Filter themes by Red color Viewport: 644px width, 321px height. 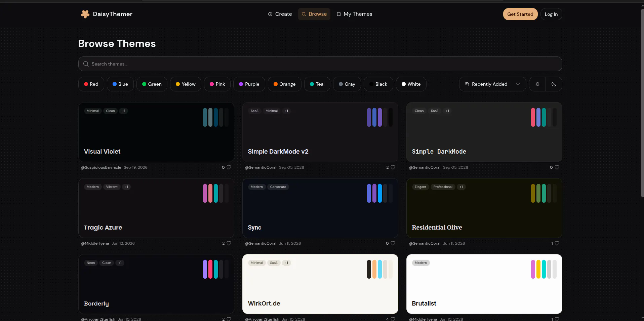pos(91,84)
